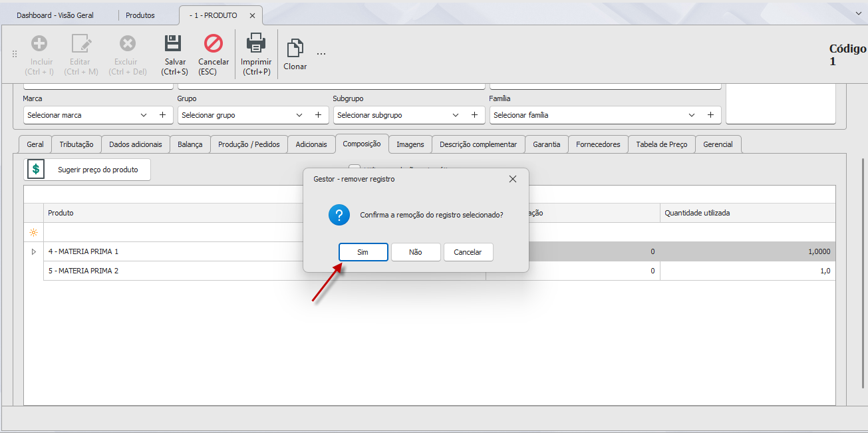Add a new Subgrupo with plus icon
Image resolution: width=868 pixels, height=433 pixels.
[474, 115]
